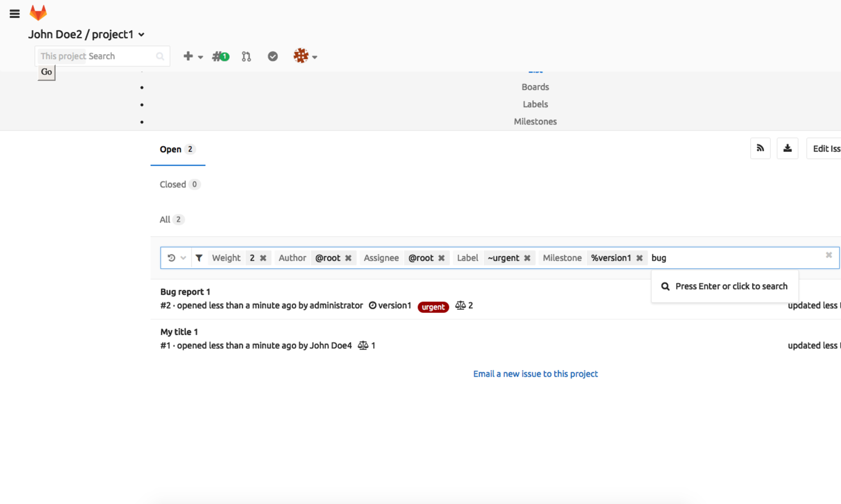Remove the ~urgent label filter token
The height and width of the screenshot is (504, 841).
coord(527,258)
